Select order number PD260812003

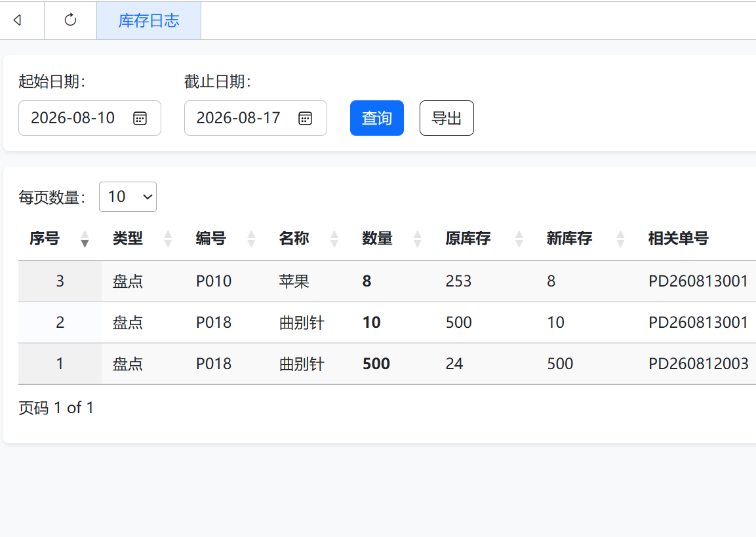tap(698, 363)
